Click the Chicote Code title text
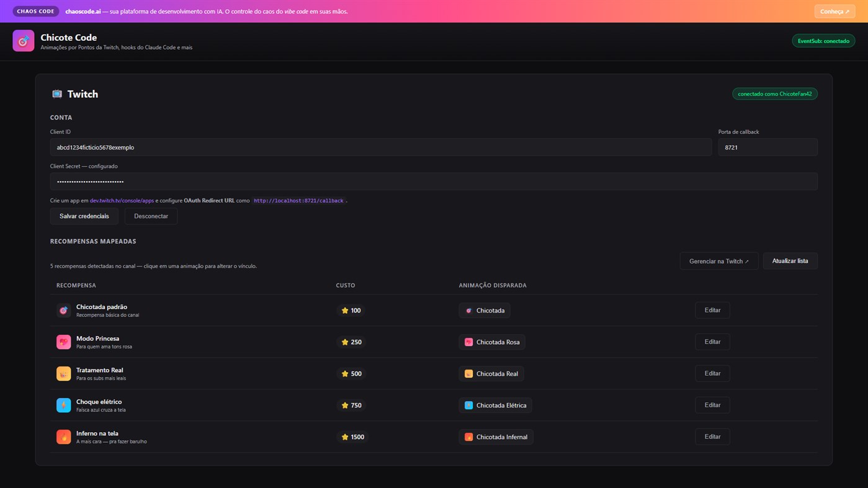The width and height of the screenshot is (868, 488). 69,37
